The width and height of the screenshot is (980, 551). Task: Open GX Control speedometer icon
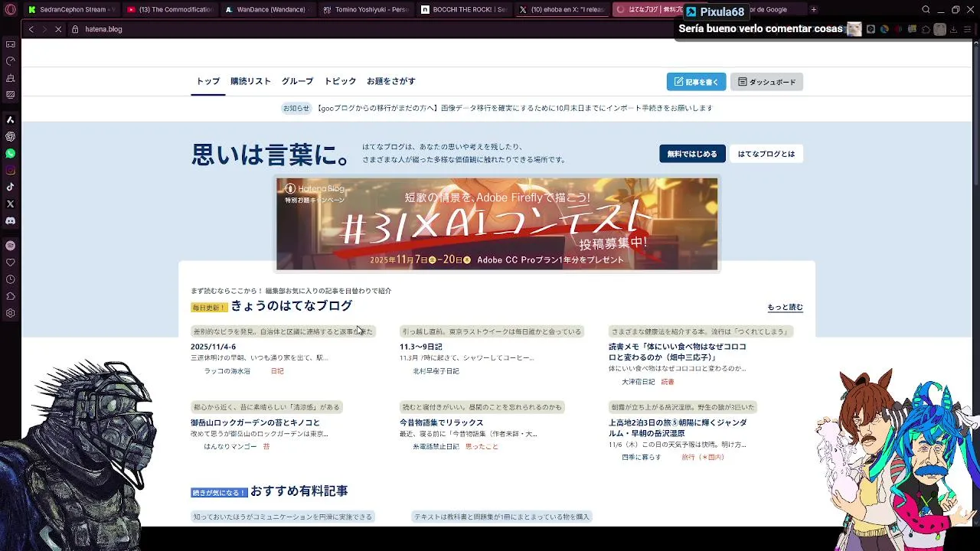10,61
